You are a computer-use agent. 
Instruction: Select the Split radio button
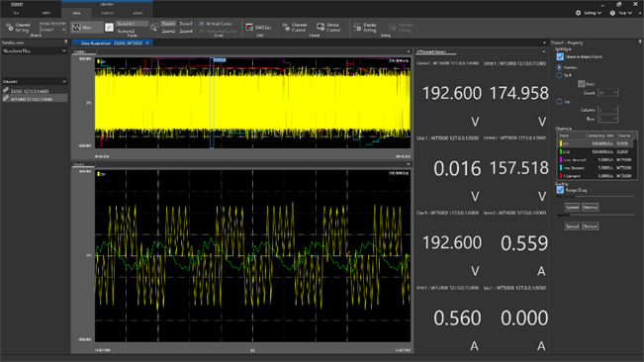click(559, 75)
